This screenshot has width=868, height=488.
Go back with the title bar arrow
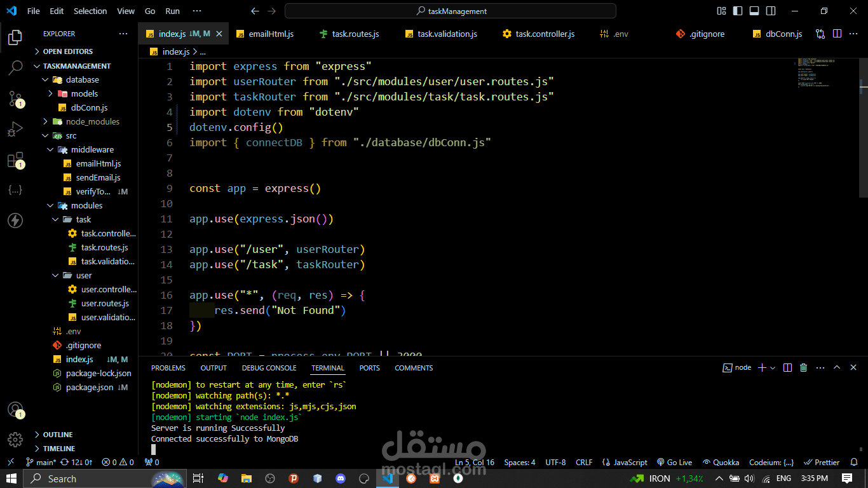click(x=255, y=11)
